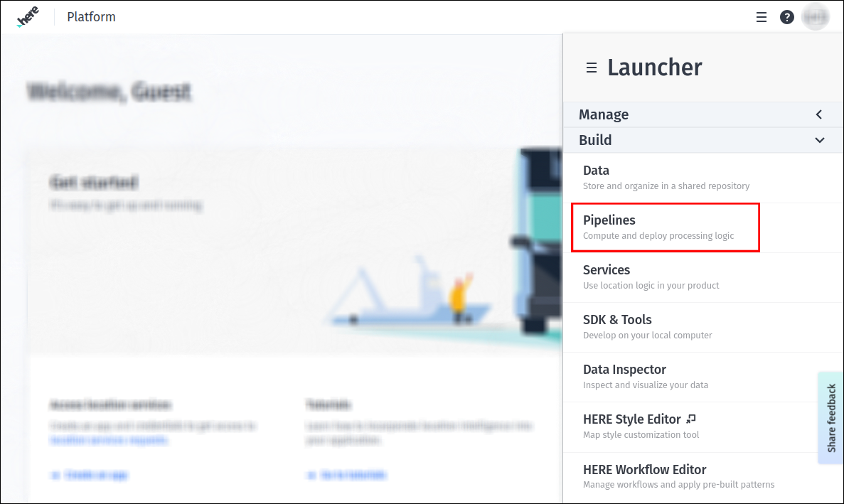Viewport: 844px width, 504px height.
Task: Click the Style Editor external-link icon
Action: [x=691, y=419]
